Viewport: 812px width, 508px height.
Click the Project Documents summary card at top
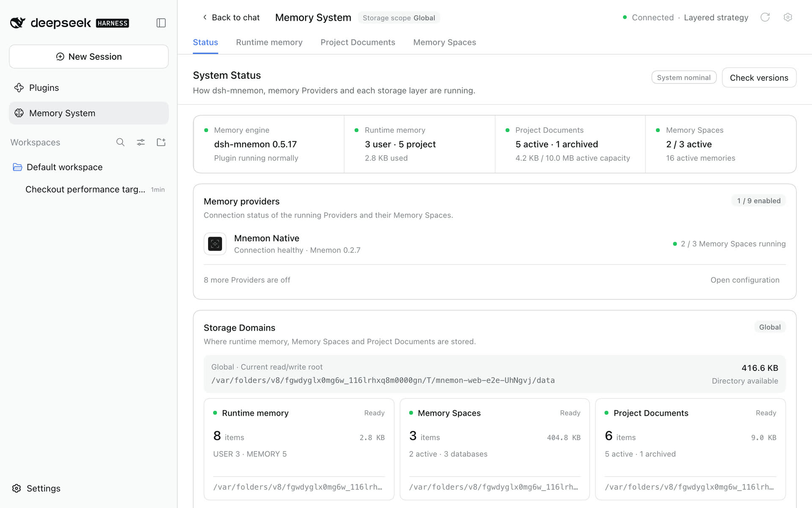coord(570,144)
